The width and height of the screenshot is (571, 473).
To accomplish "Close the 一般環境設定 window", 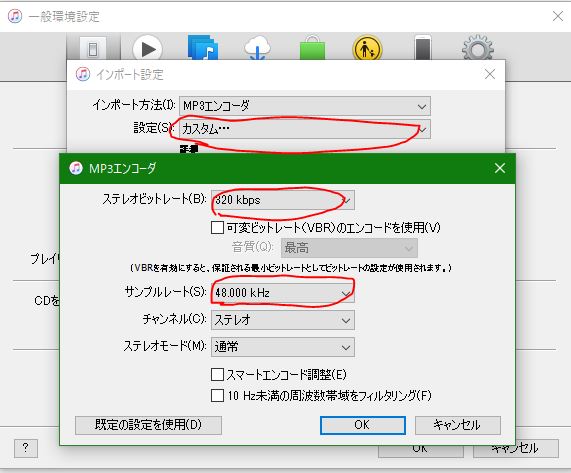I will point(558,16).
